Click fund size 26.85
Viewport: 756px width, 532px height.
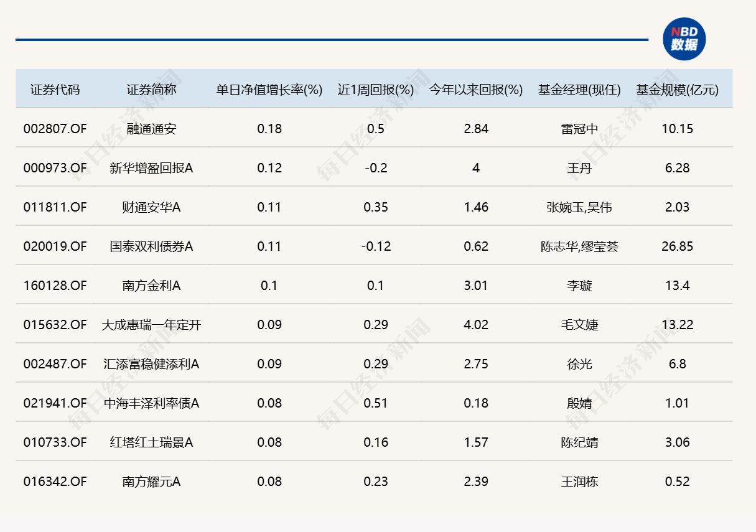click(x=677, y=246)
